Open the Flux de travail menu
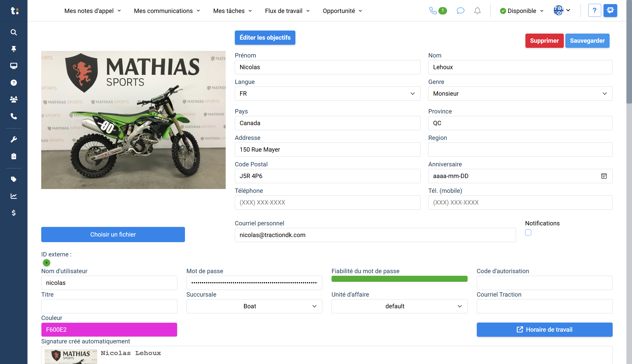The width and height of the screenshot is (632, 364). pyautogui.click(x=287, y=11)
